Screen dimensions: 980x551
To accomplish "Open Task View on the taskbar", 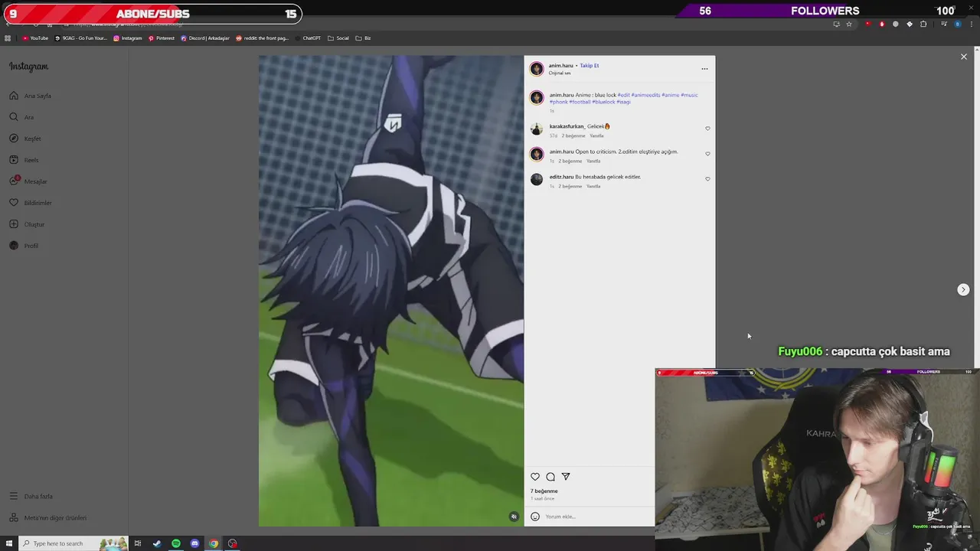I will (x=138, y=543).
